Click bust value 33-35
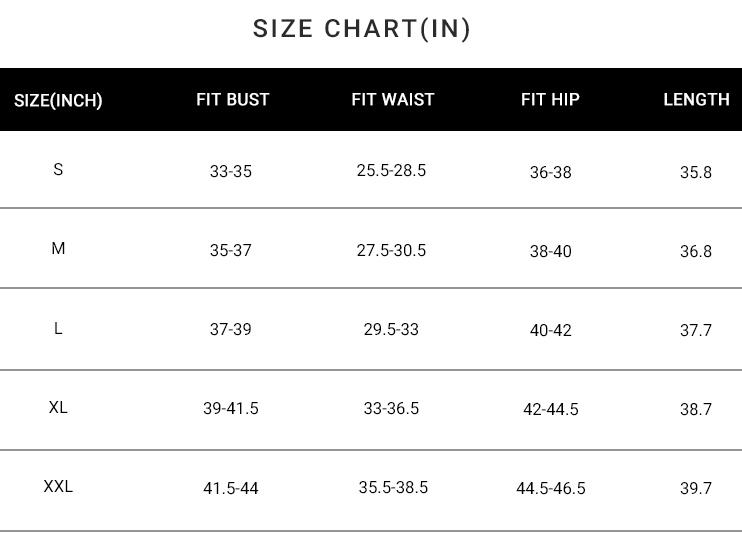Viewport: 742px width, 551px height. click(x=231, y=171)
